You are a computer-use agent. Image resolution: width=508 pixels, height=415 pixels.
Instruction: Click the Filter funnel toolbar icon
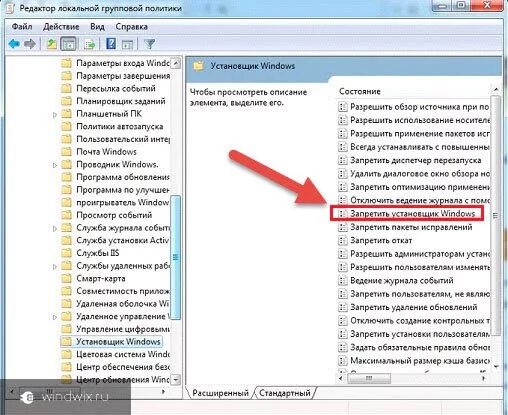point(150,44)
